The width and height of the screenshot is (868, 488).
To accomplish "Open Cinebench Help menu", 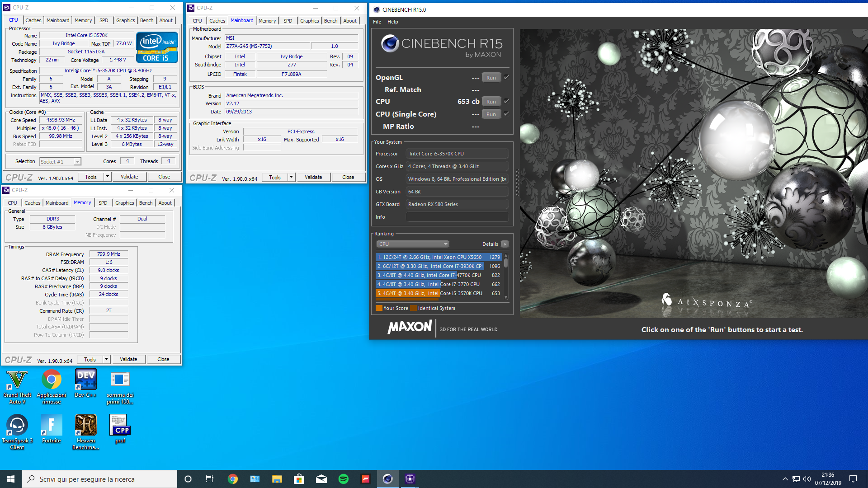I will click(x=393, y=22).
